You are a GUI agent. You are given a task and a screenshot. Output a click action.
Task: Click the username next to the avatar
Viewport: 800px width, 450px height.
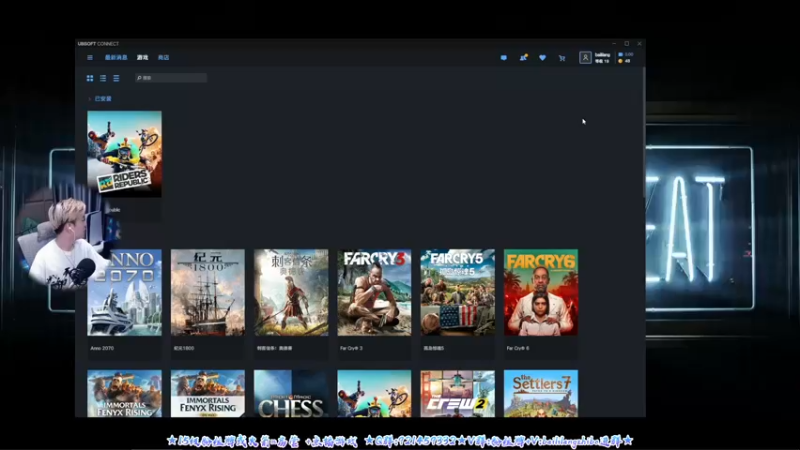602,55
